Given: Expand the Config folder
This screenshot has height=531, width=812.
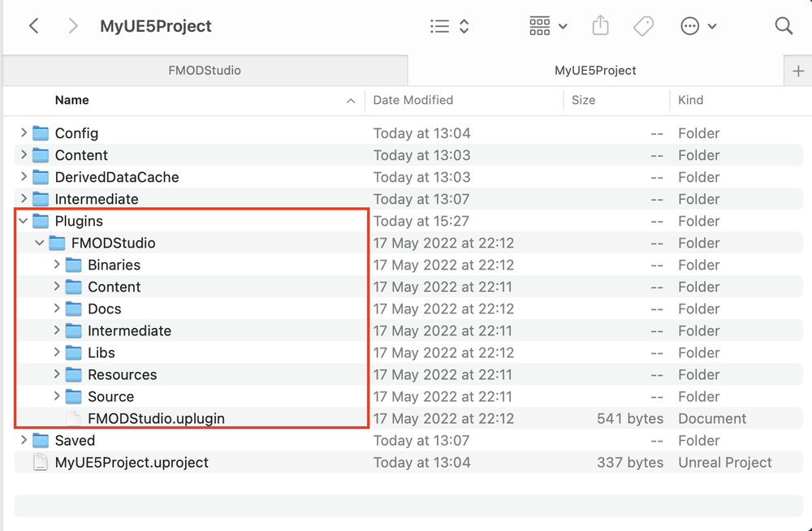Looking at the screenshot, I should point(24,132).
